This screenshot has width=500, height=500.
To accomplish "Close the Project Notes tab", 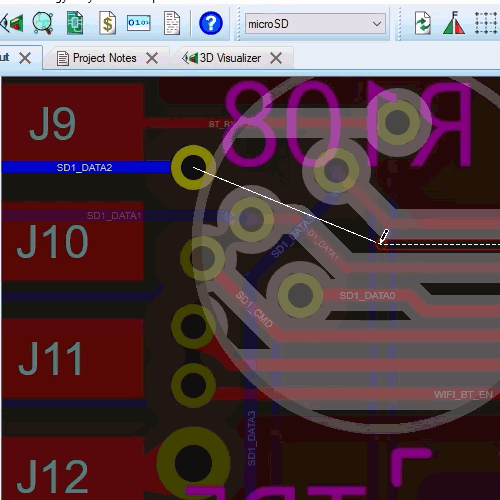I will point(152,58).
